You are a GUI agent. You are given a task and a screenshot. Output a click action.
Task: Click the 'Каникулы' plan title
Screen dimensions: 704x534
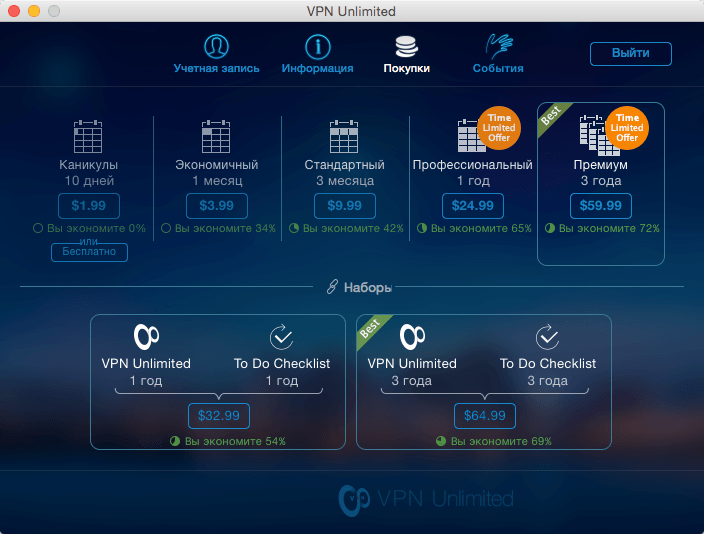pyautogui.click(x=88, y=165)
